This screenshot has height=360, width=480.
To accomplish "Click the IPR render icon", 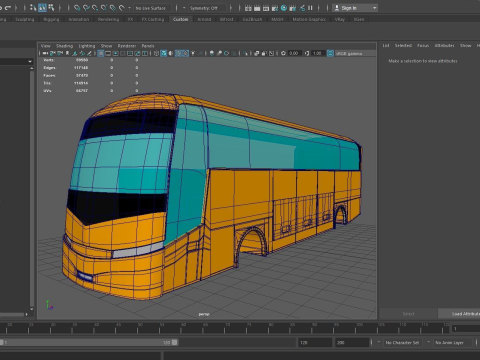I will click(x=266, y=8).
